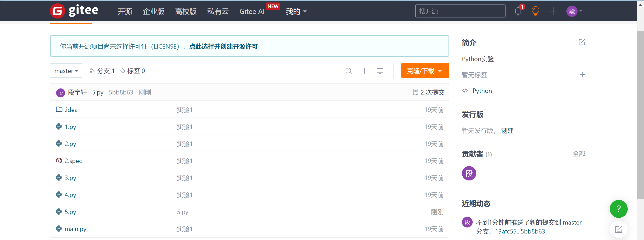Focus the 搜开源 search field

pyautogui.click(x=460, y=11)
